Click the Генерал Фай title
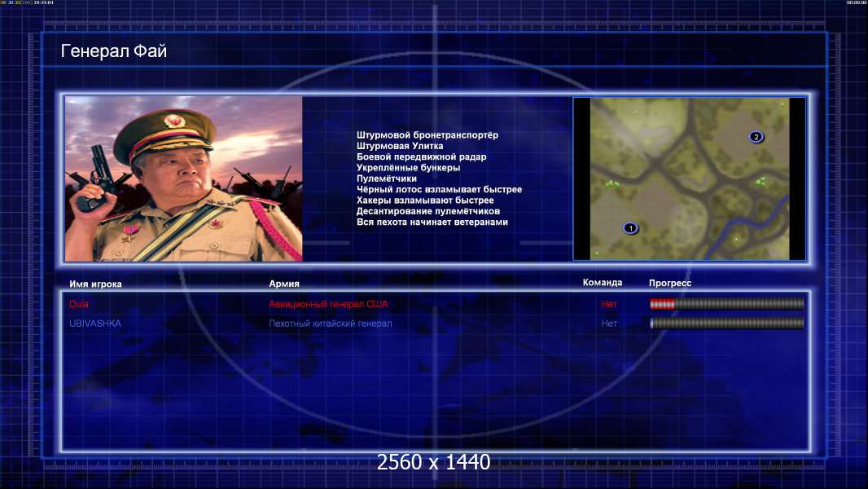 pos(113,51)
